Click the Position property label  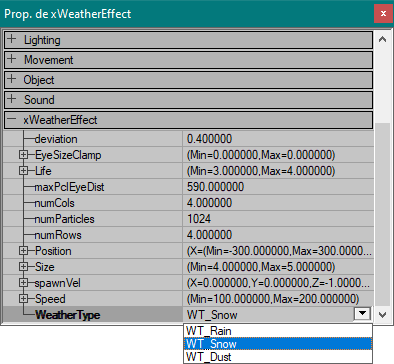pos(53,251)
